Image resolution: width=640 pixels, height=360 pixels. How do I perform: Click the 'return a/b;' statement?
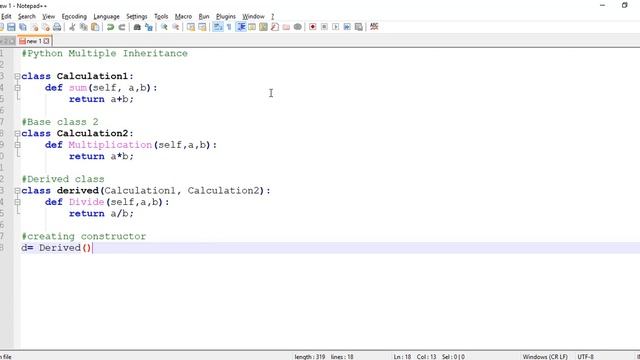click(x=101, y=213)
